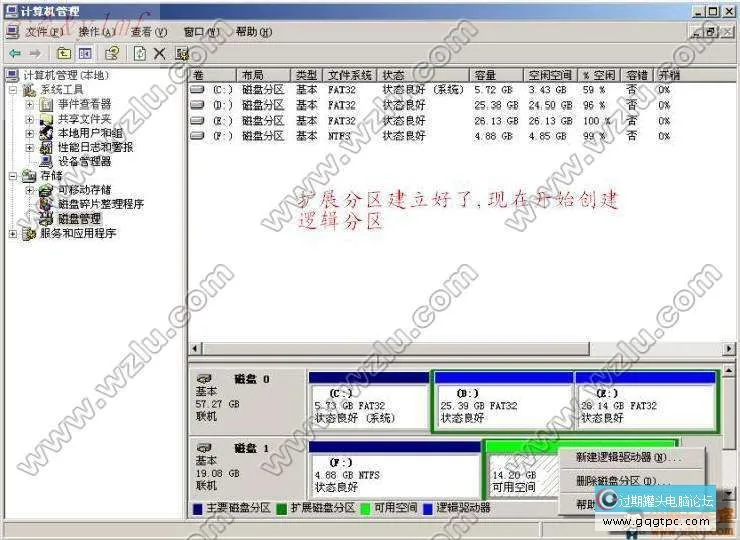Open the help question-mark toolbar icon
740x540 pixels.
click(x=112, y=53)
